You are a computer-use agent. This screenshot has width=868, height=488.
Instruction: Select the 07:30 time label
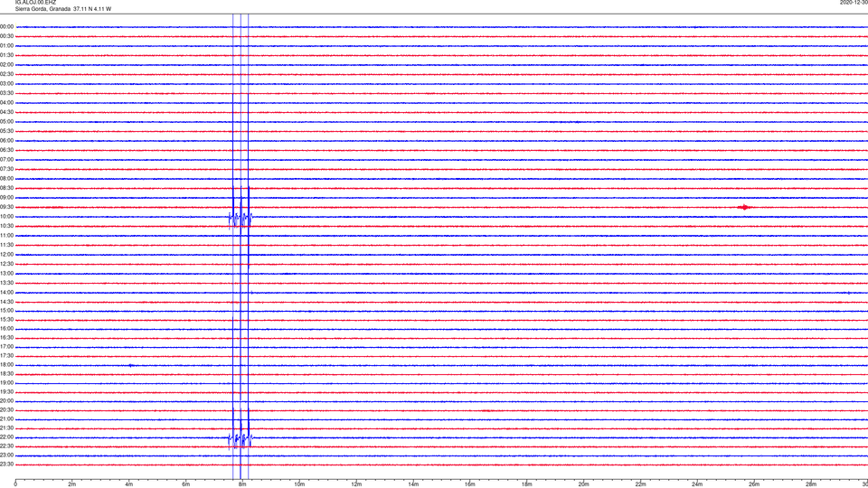point(6,169)
